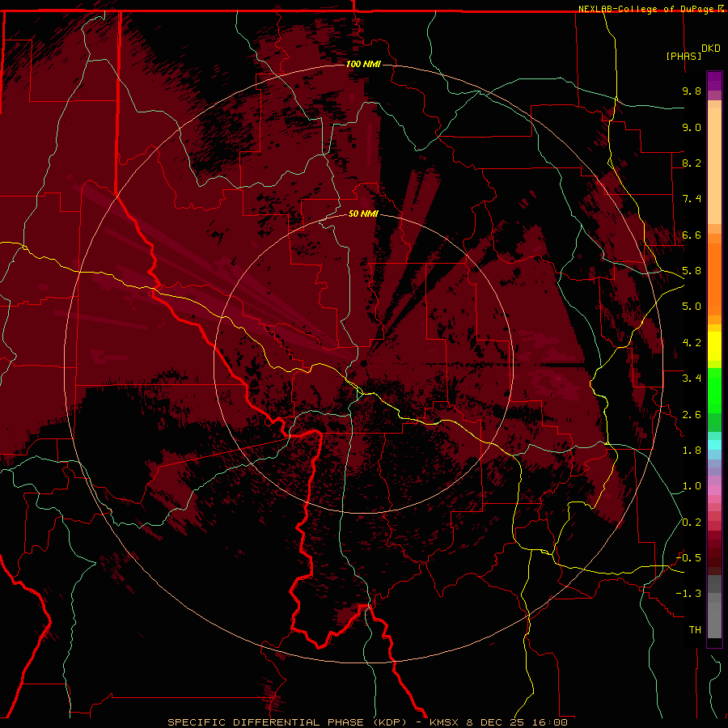Click the 2.6 value on the color scale

pos(692,415)
